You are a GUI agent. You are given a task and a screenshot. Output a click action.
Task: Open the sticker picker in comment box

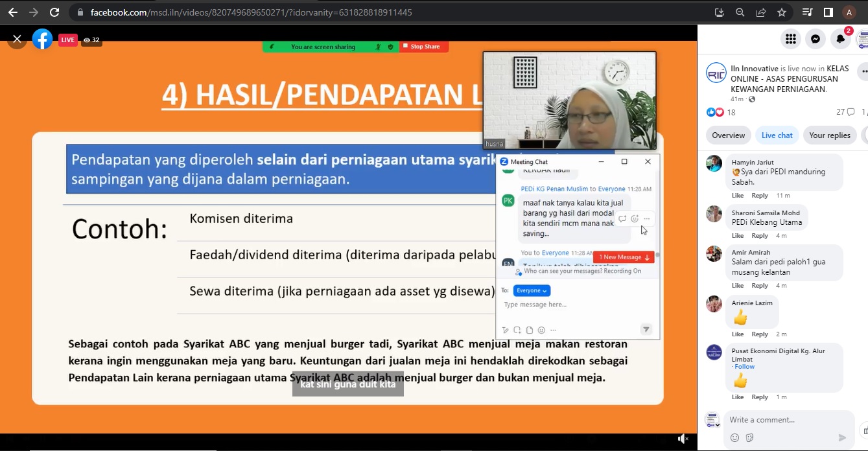click(750, 437)
